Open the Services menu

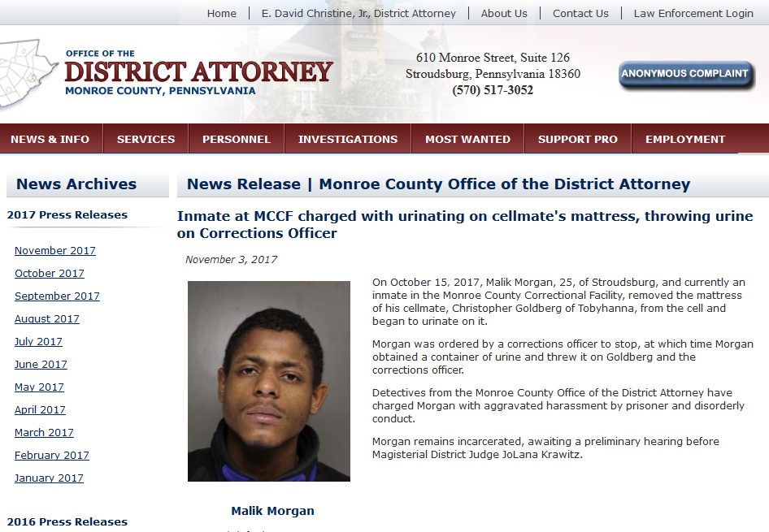coord(146,139)
